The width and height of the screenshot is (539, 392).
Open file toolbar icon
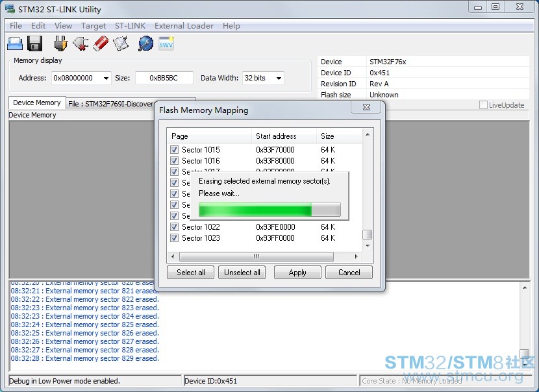(x=15, y=43)
